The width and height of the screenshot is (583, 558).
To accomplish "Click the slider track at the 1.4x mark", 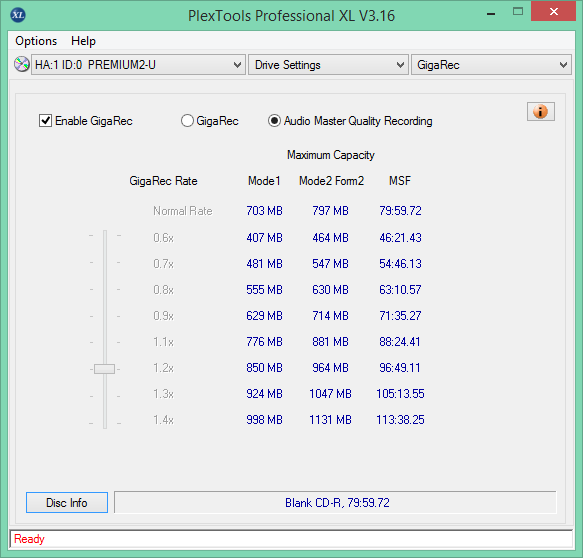I will pyautogui.click(x=105, y=423).
